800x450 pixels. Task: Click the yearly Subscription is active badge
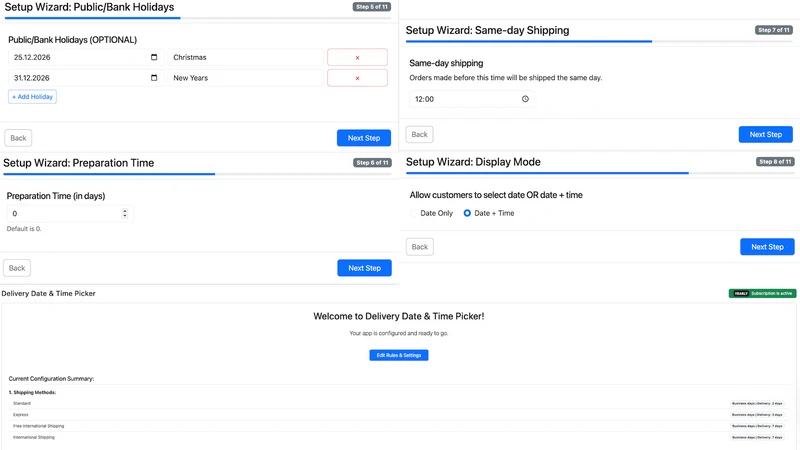762,293
